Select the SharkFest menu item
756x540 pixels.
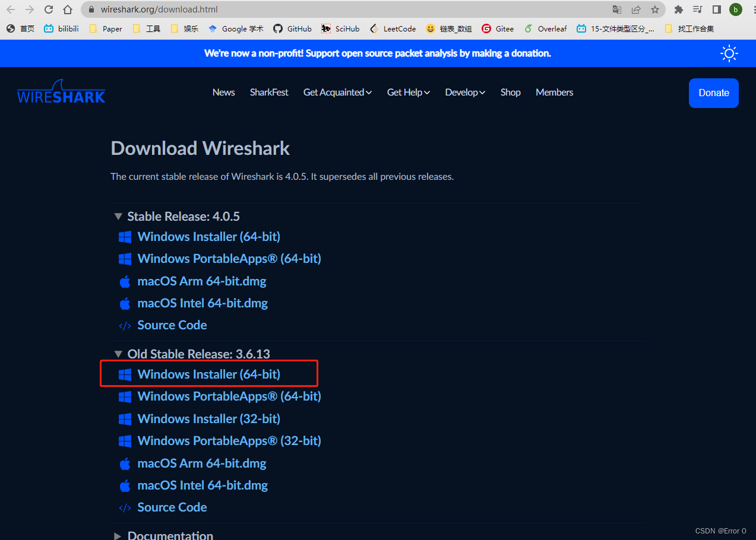[268, 93]
